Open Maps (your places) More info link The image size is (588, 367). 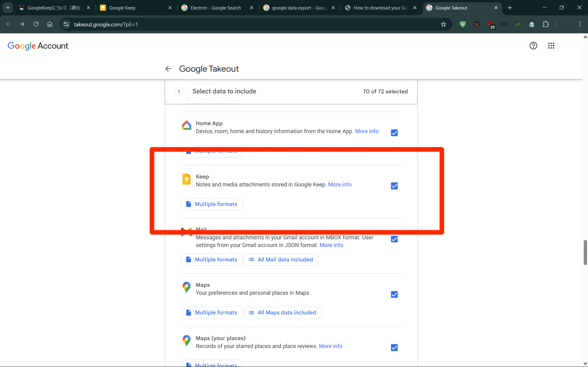(331, 346)
